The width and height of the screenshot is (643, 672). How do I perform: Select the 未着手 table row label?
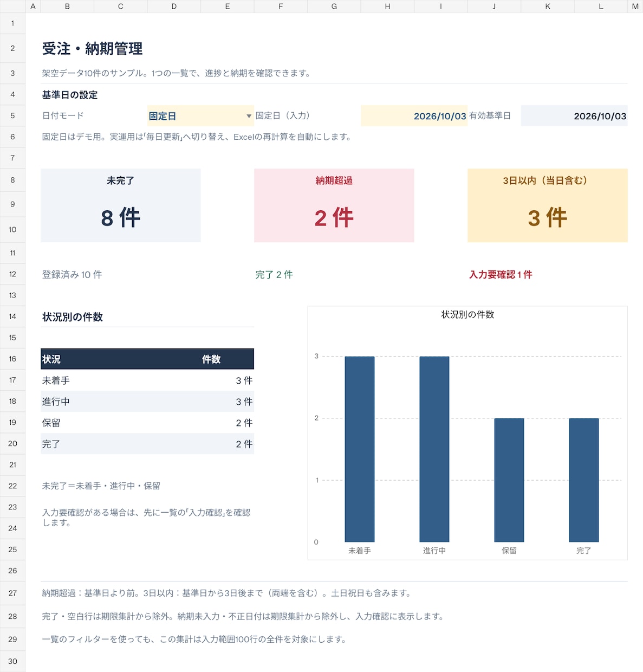[56, 380]
